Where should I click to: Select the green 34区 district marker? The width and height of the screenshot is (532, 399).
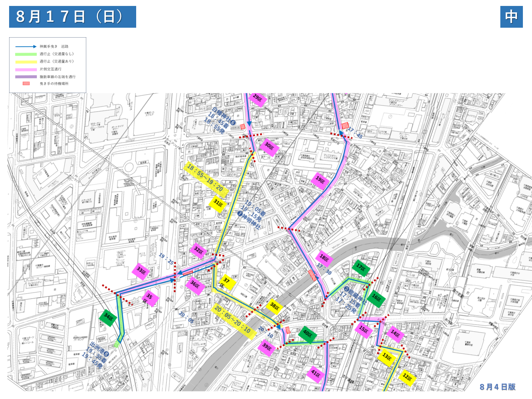tap(108, 317)
